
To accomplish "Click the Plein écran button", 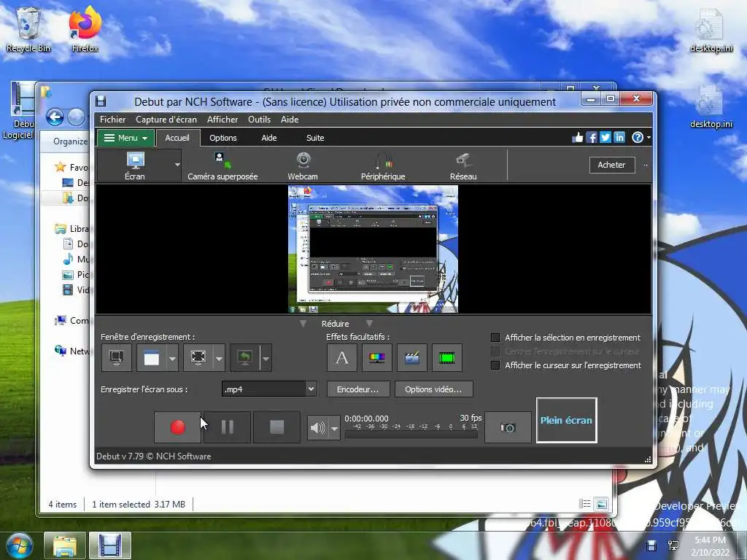I will [566, 421].
